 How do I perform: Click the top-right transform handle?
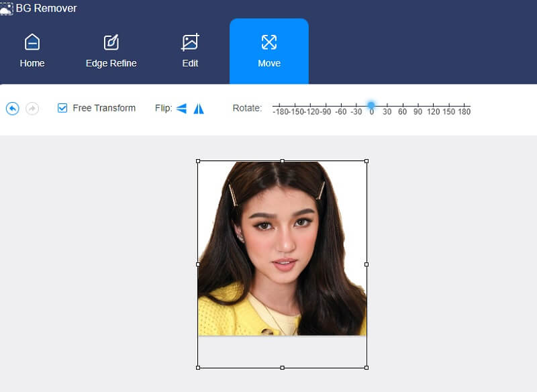[x=367, y=161]
